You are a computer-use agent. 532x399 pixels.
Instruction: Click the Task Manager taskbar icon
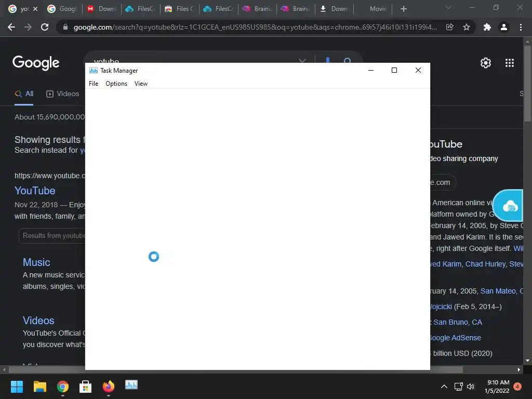coord(131,385)
